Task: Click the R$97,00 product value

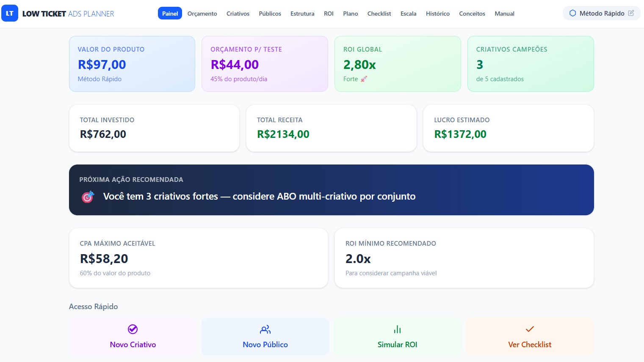Action: 102,65
